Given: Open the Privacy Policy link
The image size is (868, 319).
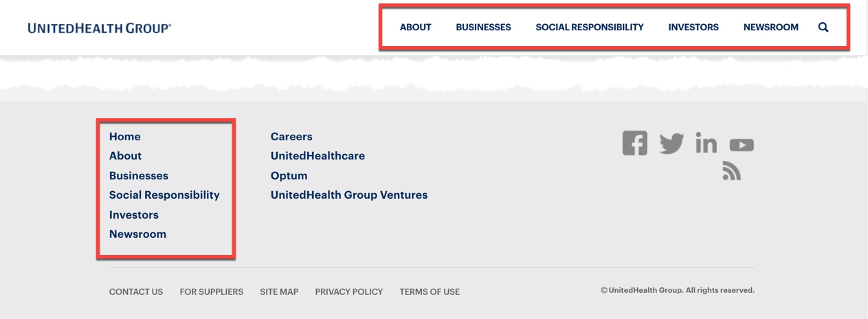Looking at the screenshot, I should pyautogui.click(x=349, y=292).
